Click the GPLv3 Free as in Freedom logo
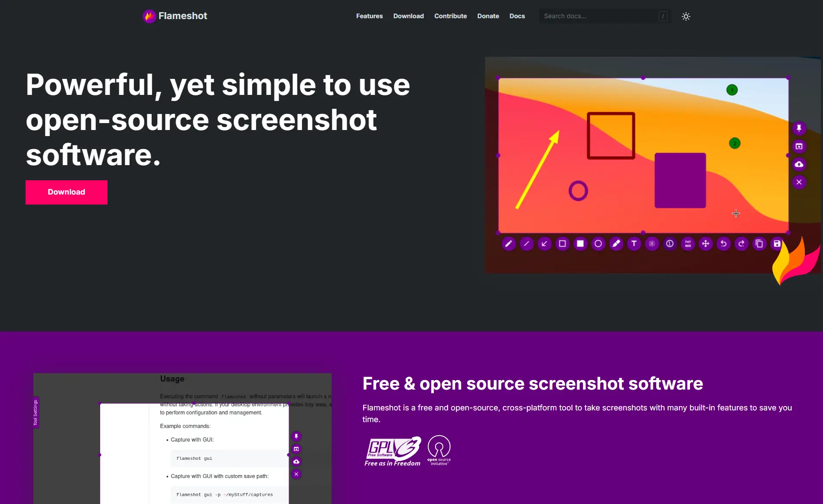The height and width of the screenshot is (504, 823). (x=393, y=451)
